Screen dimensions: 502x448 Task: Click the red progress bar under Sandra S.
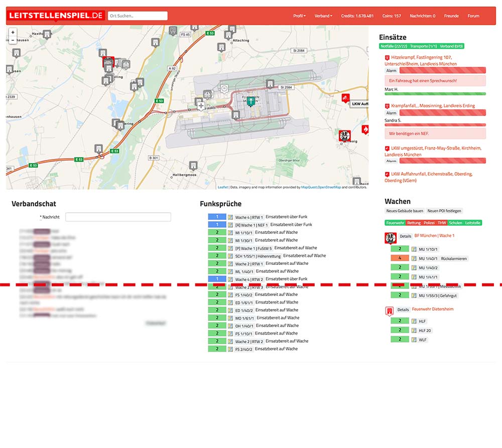coord(435,125)
